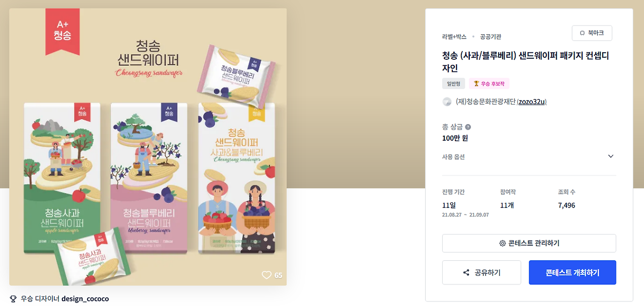644x308 pixels.
Task: Click the bookmark icon in 북마크 button
Action: tap(582, 33)
